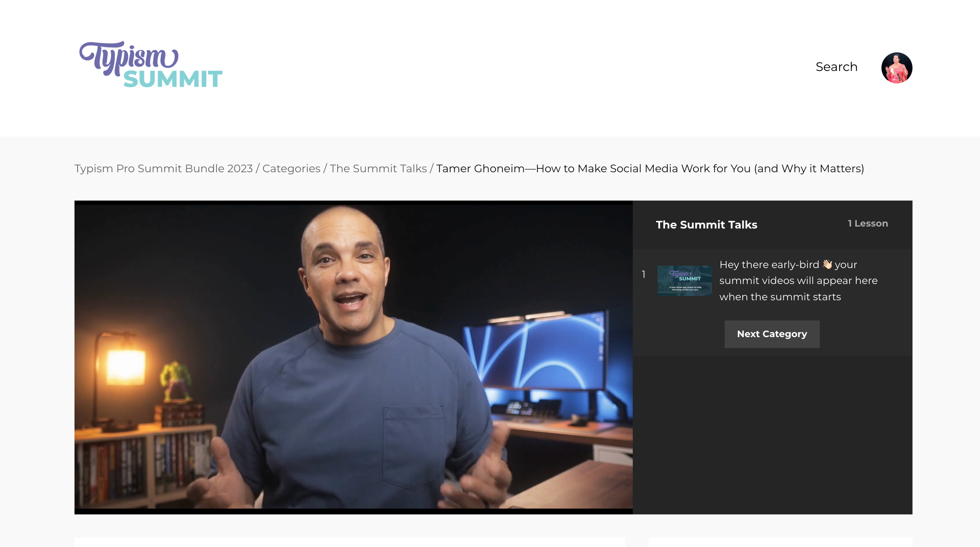The height and width of the screenshot is (547, 980).
Task: Open The Summit Talks breadcrumb link
Action: pos(378,168)
